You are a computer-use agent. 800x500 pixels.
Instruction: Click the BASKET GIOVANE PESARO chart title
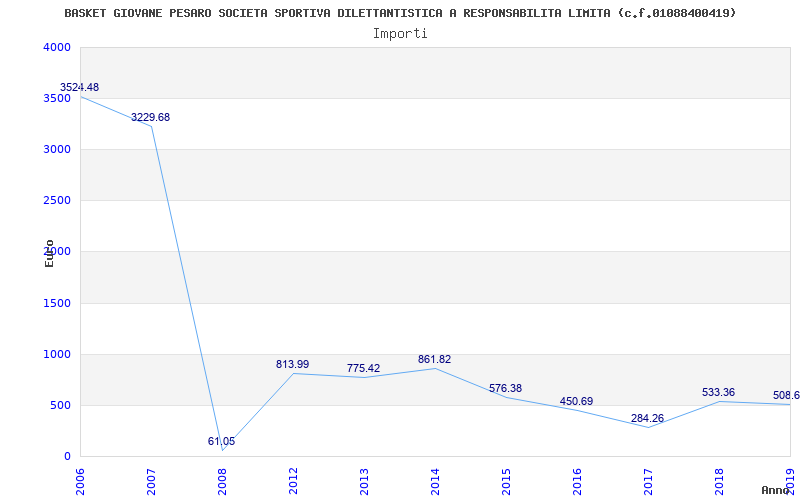401,13
